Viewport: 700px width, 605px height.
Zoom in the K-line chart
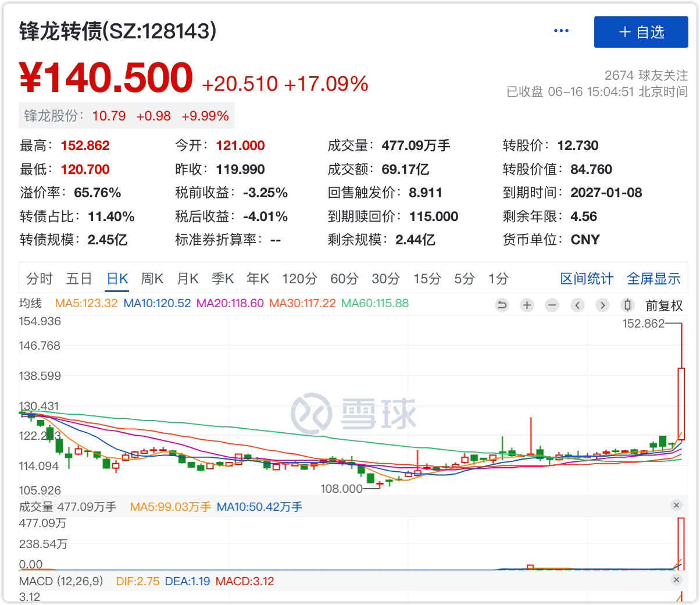coord(527,305)
